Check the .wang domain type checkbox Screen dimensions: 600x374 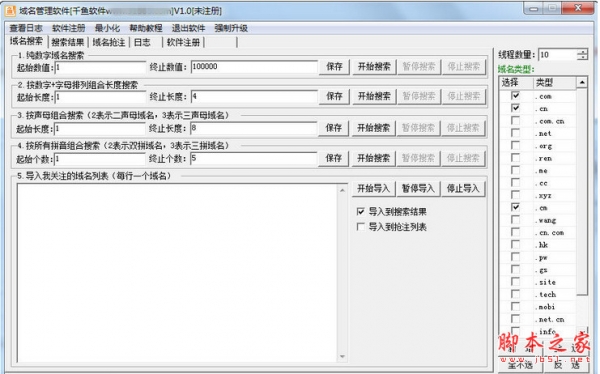pyautogui.click(x=515, y=220)
